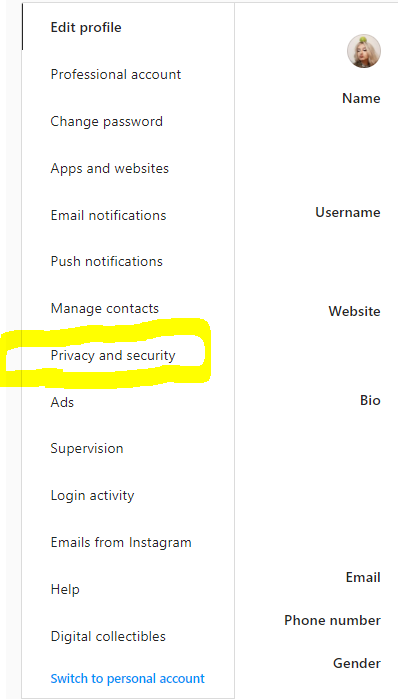Open Privacy and security settings

[113, 355]
